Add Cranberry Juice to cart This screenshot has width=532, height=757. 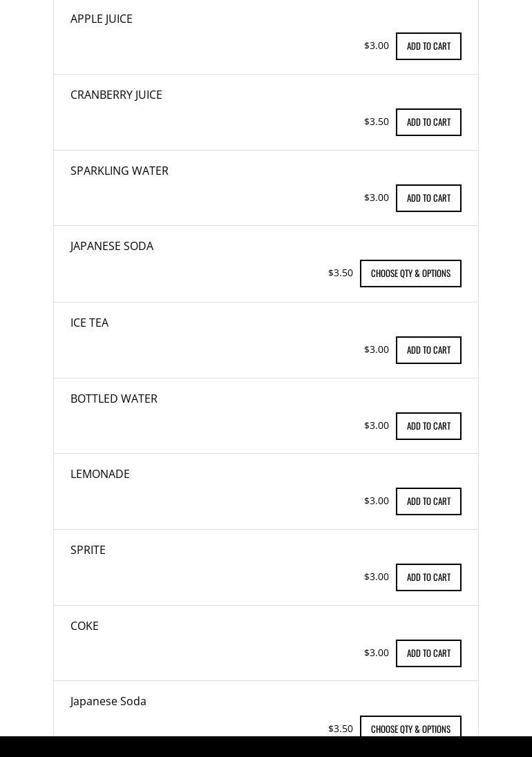pos(428,122)
